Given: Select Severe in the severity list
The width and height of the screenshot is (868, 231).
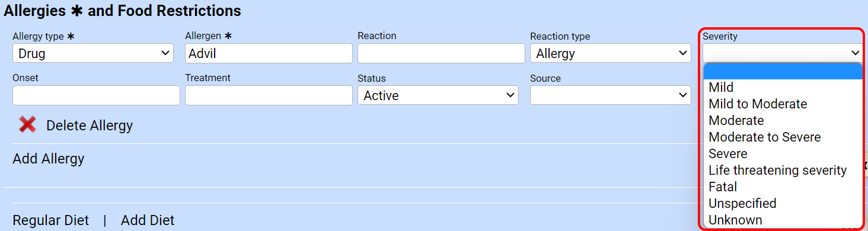Looking at the screenshot, I should coord(783,153).
